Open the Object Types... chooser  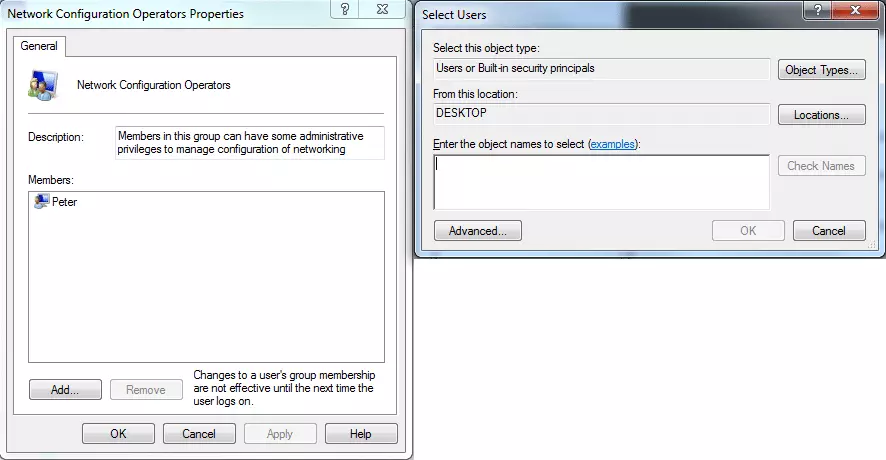[x=822, y=70]
